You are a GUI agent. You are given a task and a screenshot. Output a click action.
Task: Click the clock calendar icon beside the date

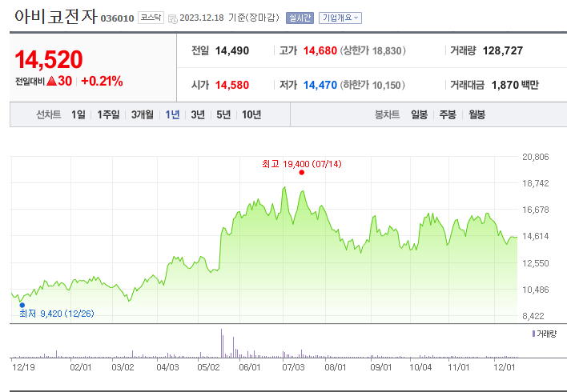(173, 18)
